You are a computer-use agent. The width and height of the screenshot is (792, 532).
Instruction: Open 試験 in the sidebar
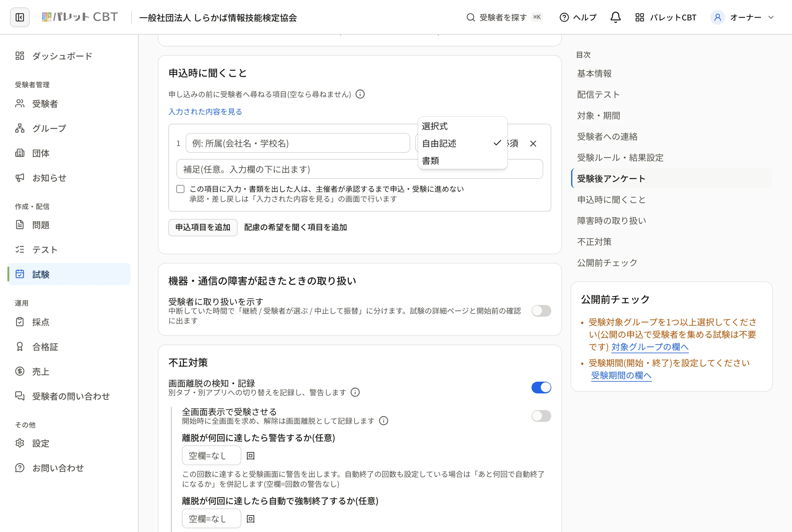(x=69, y=274)
